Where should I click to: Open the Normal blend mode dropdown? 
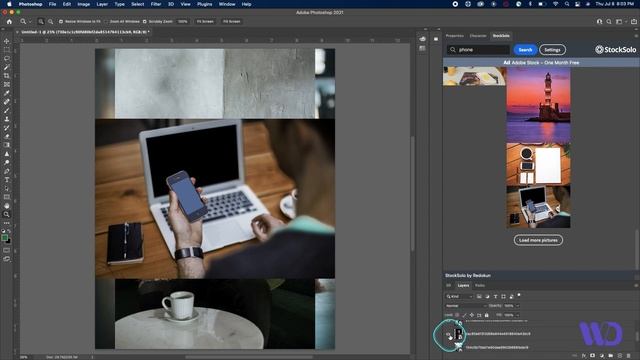pyautogui.click(x=465, y=306)
